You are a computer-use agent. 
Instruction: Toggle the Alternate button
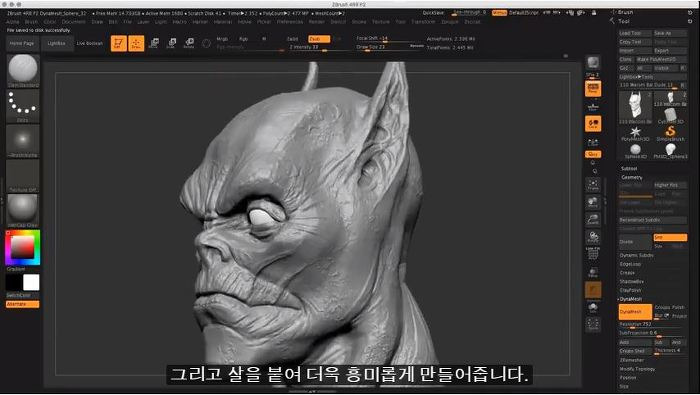[22, 304]
